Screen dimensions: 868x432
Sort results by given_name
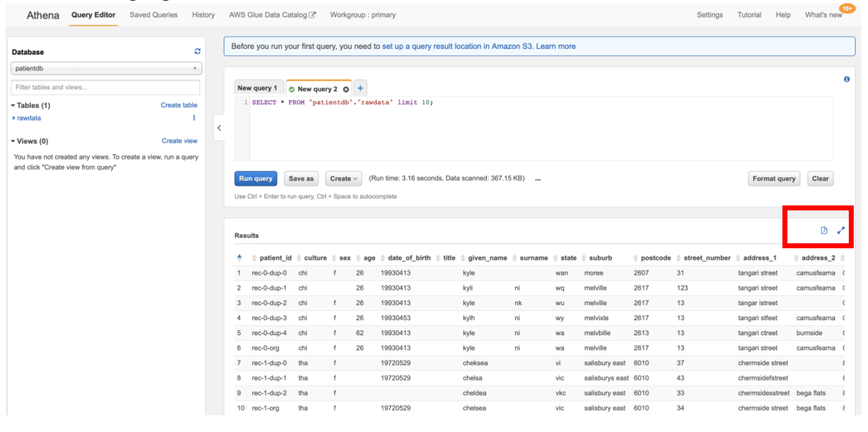tap(484, 258)
